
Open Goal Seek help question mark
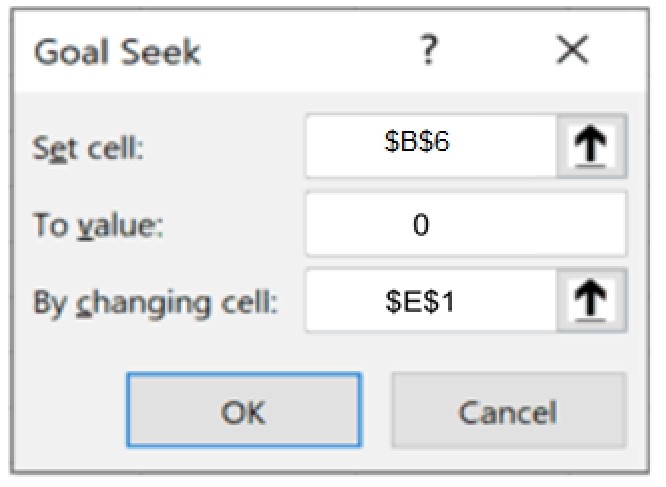[426, 50]
